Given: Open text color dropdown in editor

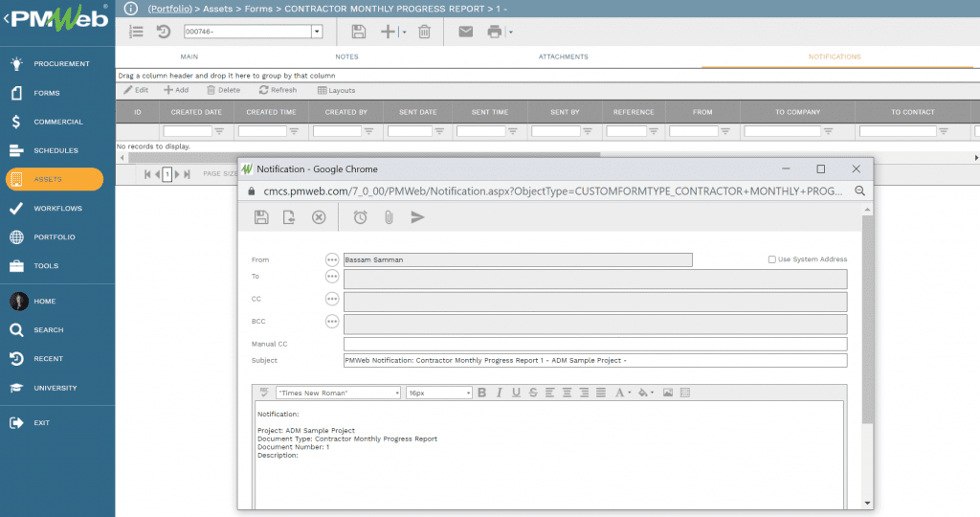Looking at the screenshot, I should click(x=630, y=393).
